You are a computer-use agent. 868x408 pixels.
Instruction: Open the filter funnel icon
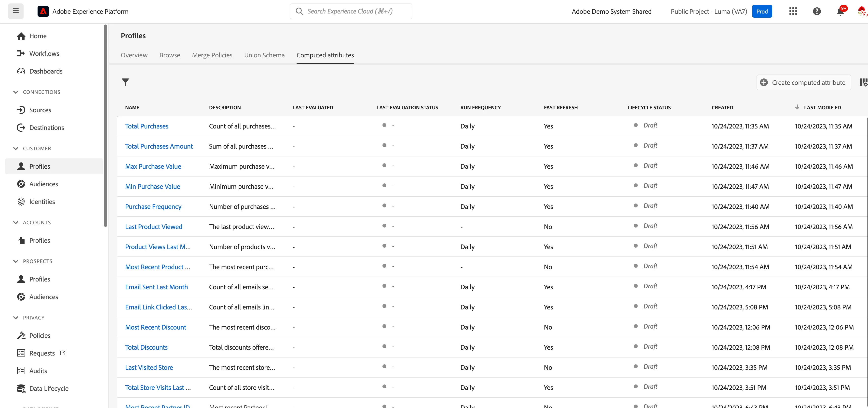point(125,82)
